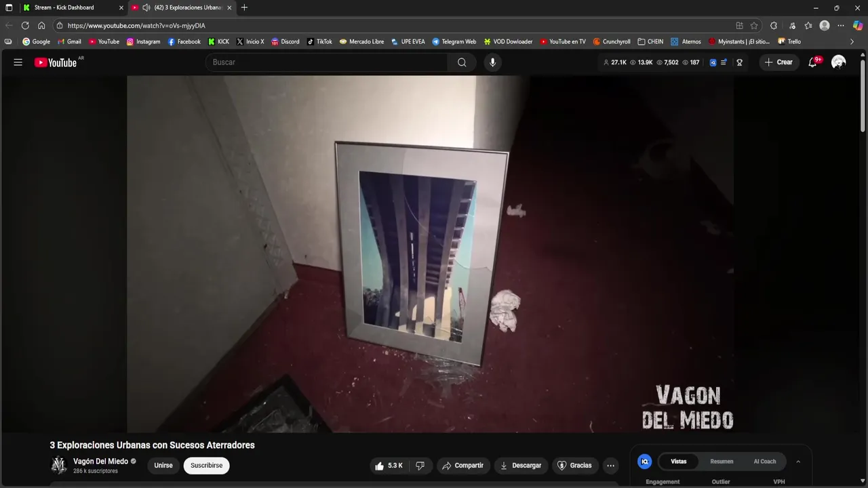The image size is (868, 488).
Task: Open the Copilot sidebar icon
Action: pyautogui.click(x=858, y=26)
